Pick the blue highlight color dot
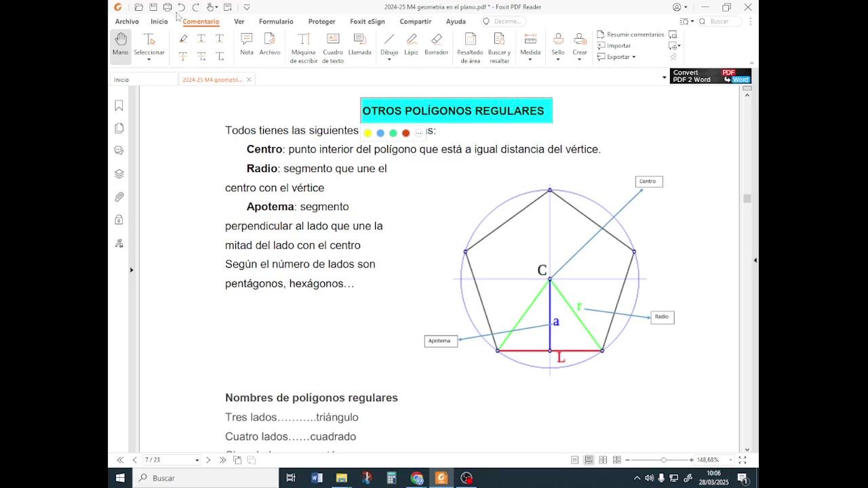 (x=380, y=133)
